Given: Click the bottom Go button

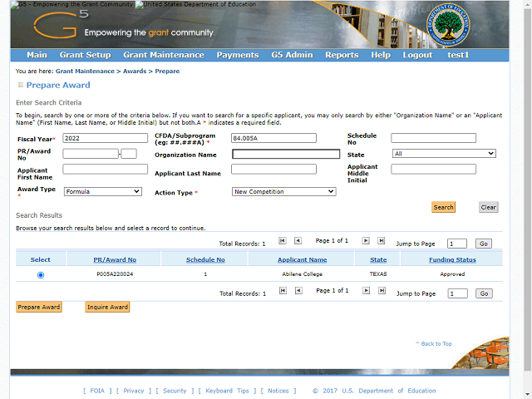Looking at the screenshot, I should pos(484,293).
